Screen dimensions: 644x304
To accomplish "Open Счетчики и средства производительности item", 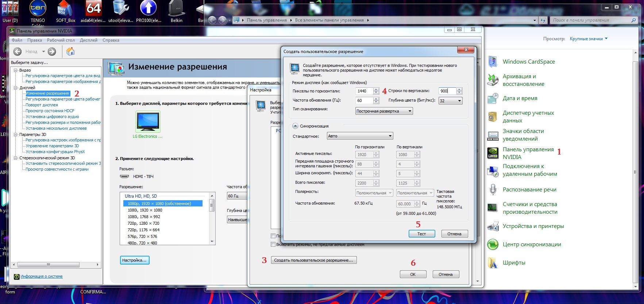I will [x=529, y=208].
